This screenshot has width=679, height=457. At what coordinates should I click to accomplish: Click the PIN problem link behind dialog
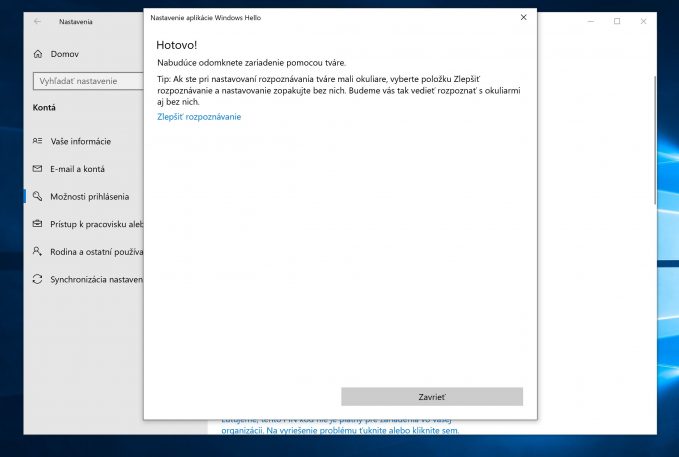pos(340,430)
